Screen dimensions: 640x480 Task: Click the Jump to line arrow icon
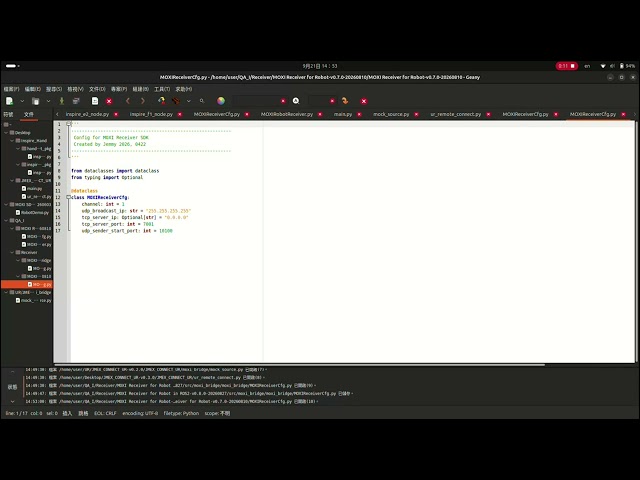(345, 101)
